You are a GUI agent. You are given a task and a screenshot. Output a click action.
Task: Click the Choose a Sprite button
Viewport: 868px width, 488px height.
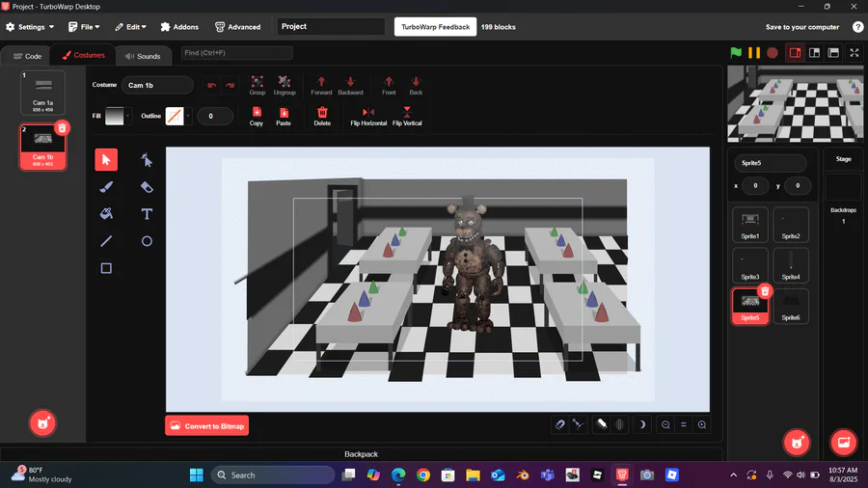(797, 442)
